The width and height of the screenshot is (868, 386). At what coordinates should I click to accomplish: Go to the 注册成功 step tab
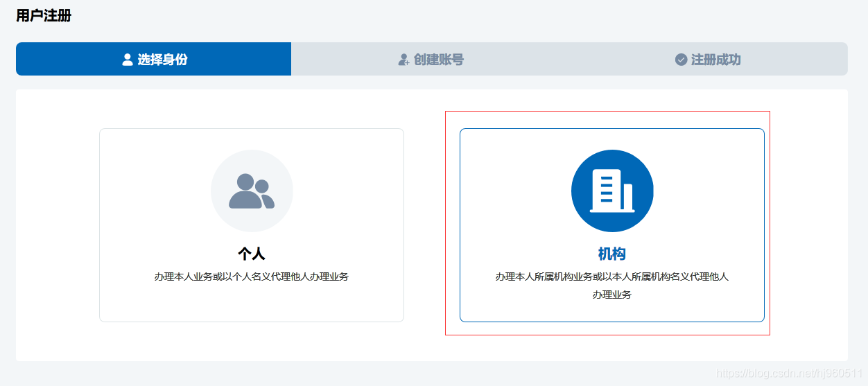pos(709,59)
